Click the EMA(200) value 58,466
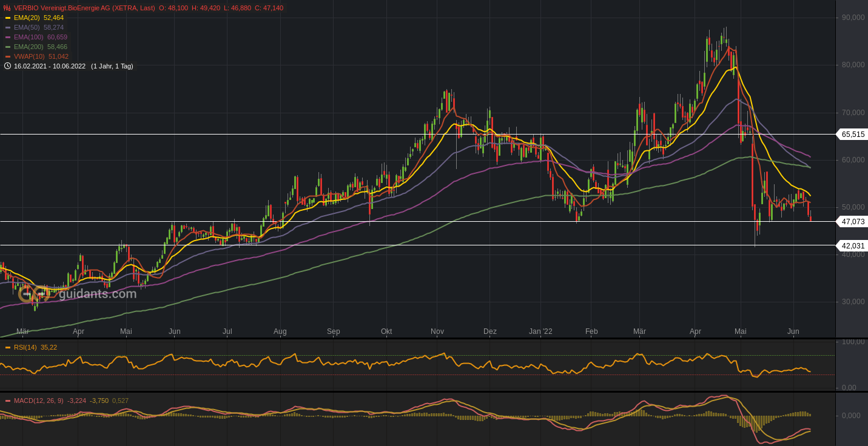This screenshot has height=446, width=868. point(57,47)
